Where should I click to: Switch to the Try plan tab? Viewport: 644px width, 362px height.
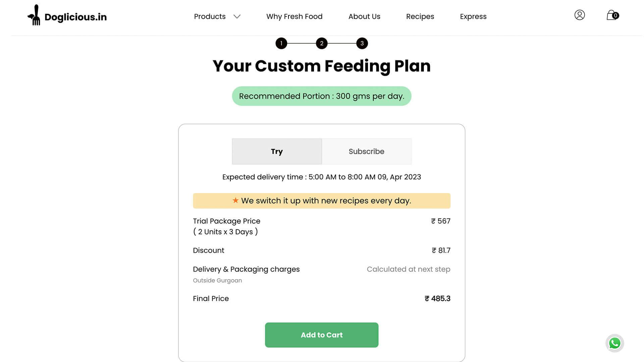pos(277,152)
